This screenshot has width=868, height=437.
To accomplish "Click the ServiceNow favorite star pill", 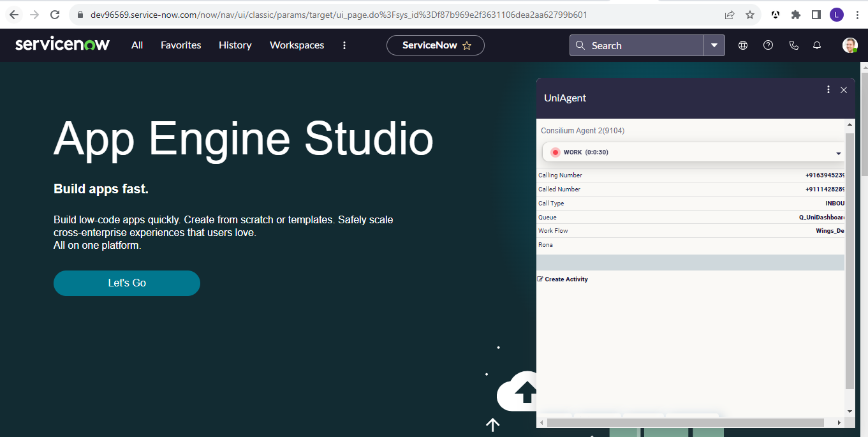I will click(436, 45).
